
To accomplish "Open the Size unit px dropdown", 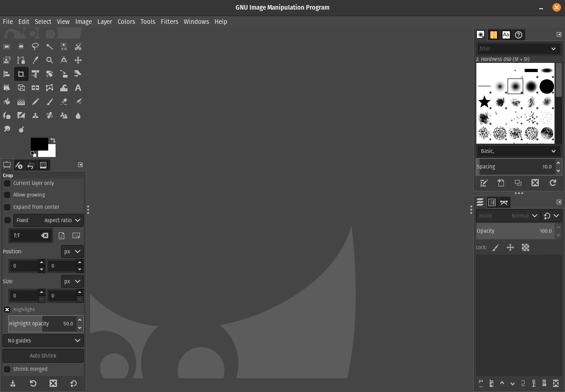I will pyautogui.click(x=72, y=281).
